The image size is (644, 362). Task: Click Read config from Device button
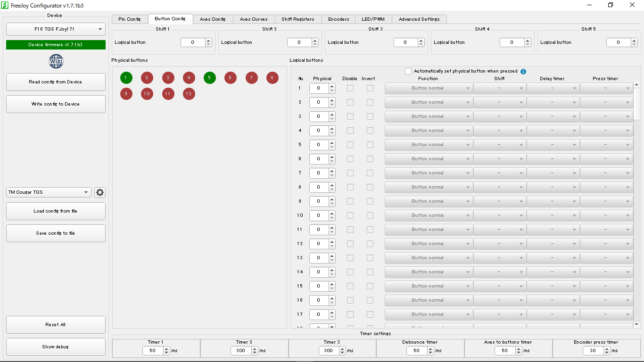click(56, 82)
